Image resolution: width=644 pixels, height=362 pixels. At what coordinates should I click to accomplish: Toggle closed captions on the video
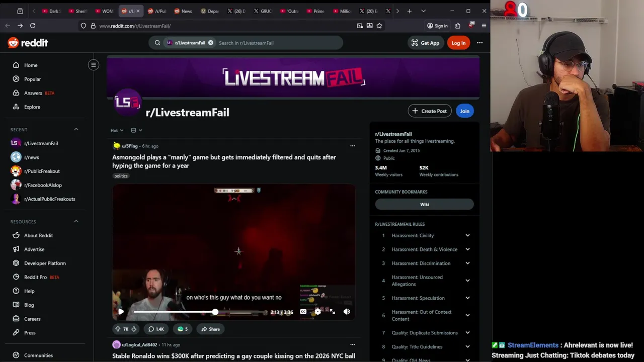pos(303,312)
